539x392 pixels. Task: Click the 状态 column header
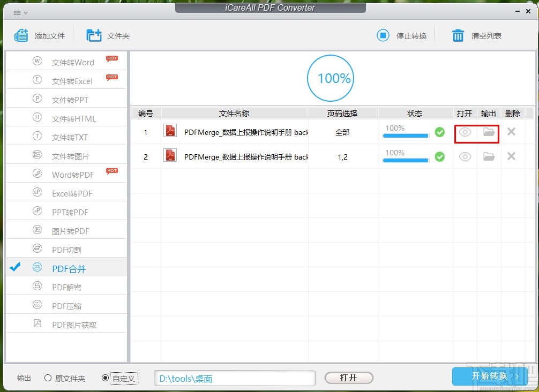(x=415, y=114)
